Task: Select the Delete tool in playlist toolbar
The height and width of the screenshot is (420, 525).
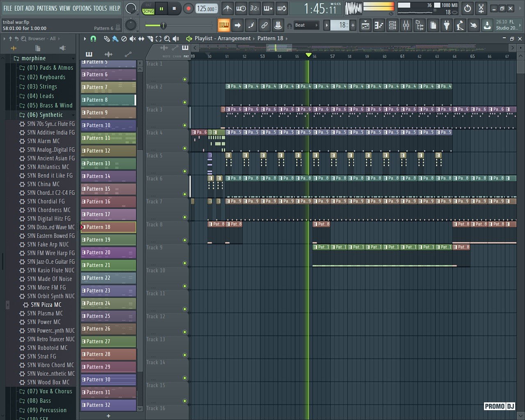Action: (124, 39)
